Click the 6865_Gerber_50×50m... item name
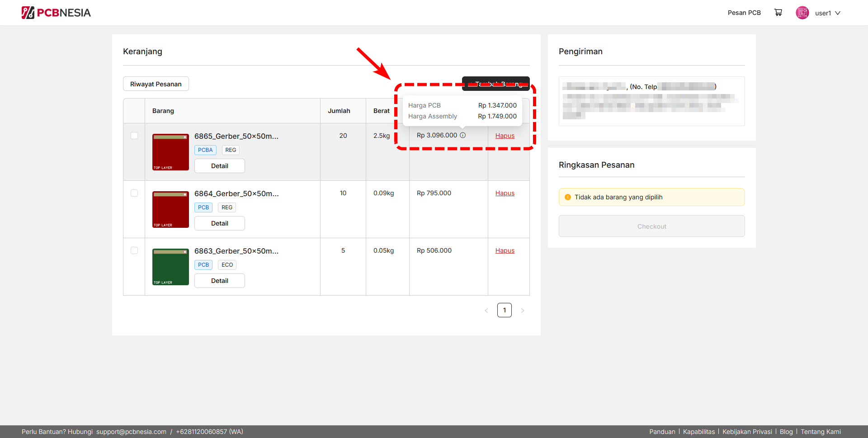Screen dimensions: 868x438 pos(236,136)
